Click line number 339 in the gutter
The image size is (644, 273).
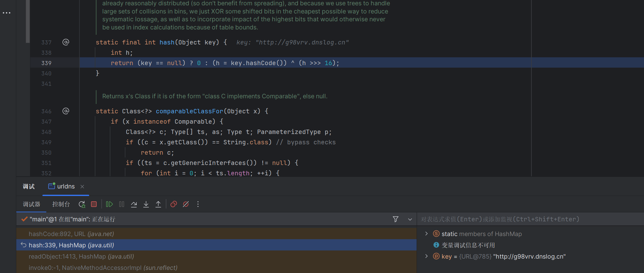[x=46, y=63]
